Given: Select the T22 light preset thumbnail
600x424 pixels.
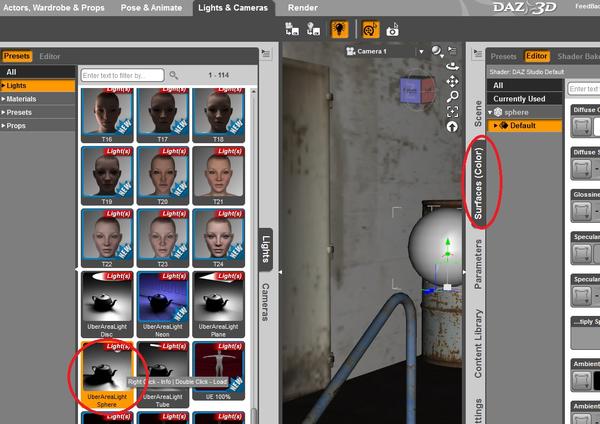Looking at the screenshot, I should pyautogui.click(x=107, y=238).
